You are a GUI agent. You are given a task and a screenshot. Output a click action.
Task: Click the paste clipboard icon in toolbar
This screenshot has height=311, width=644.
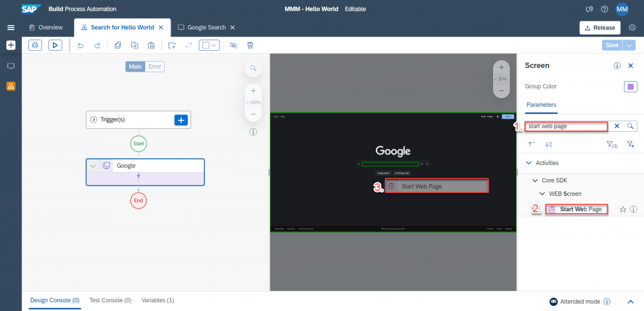coord(152,45)
